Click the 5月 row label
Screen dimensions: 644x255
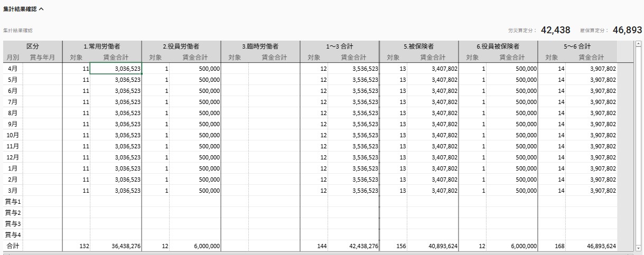[13, 80]
